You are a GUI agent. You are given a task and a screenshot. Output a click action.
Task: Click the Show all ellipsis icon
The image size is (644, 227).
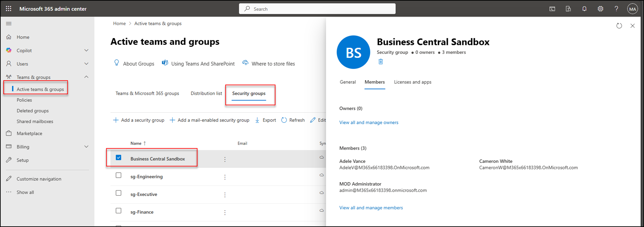click(x=9, y=192)
